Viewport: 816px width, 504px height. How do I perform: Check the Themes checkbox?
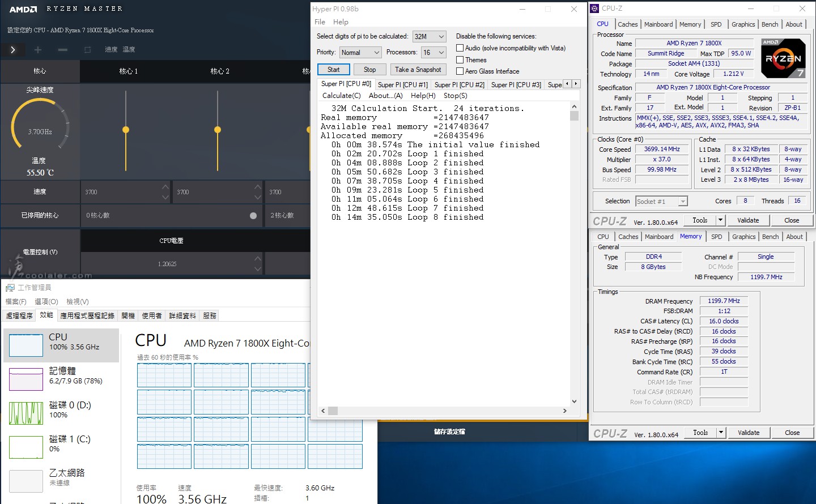[460, 60]
